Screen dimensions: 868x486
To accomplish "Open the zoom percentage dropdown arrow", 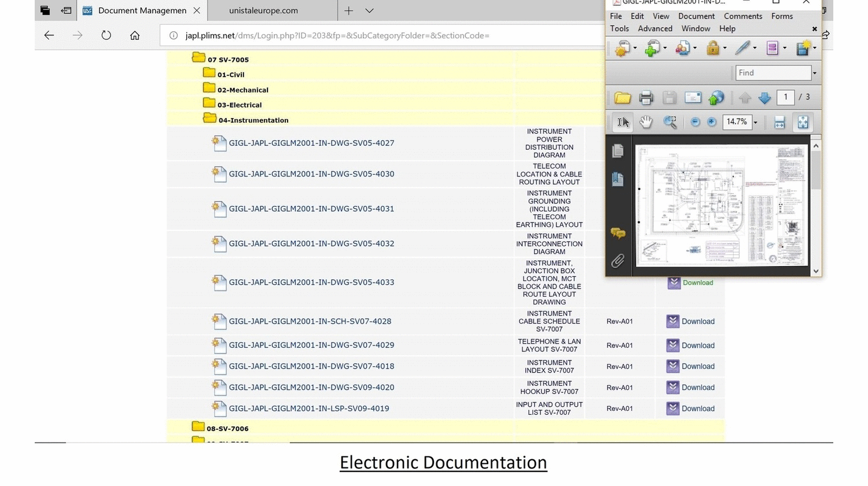I will tap(755, 123).
